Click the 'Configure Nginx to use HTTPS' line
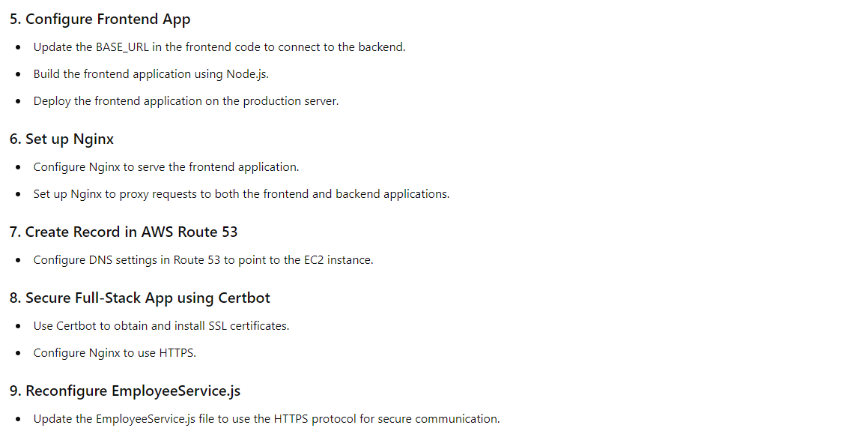The width and height of the screenshot is (868, 446). point(115,353)
